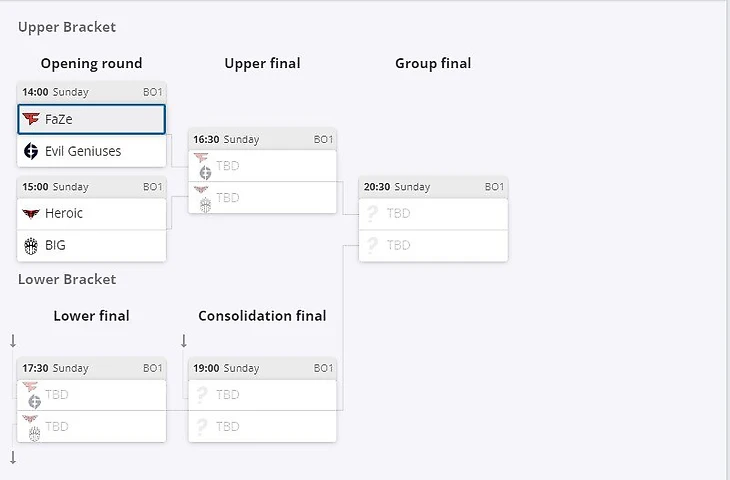This screenshot has width=730, height=480.
Task: Open the 15:00 Sunday match header
Action: (92, 187)
